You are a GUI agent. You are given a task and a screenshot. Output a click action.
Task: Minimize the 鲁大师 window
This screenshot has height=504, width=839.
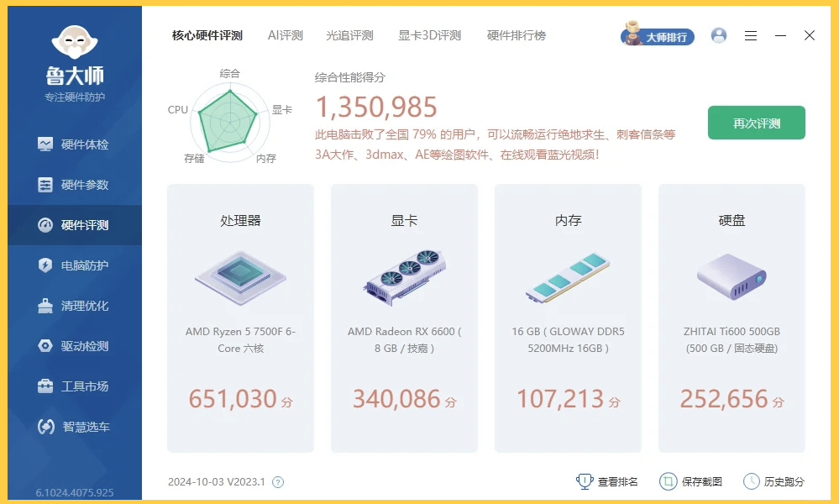pos(781,36)
